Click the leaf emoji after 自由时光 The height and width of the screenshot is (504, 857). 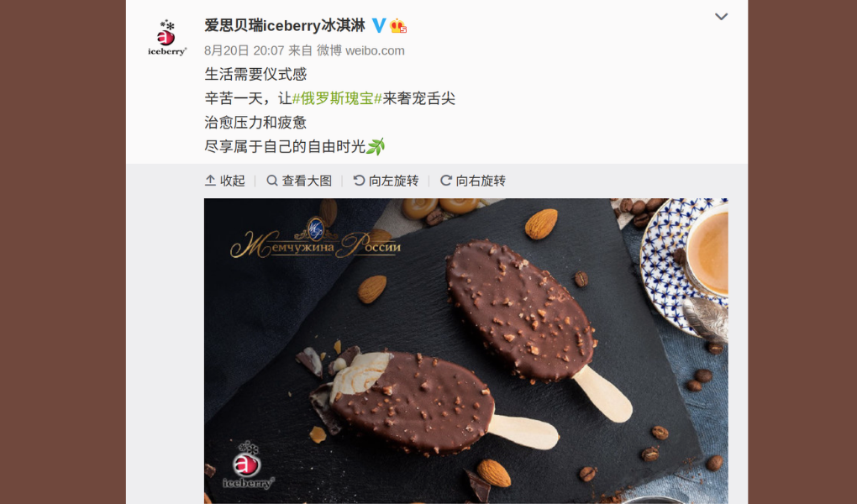pos(376,146)
